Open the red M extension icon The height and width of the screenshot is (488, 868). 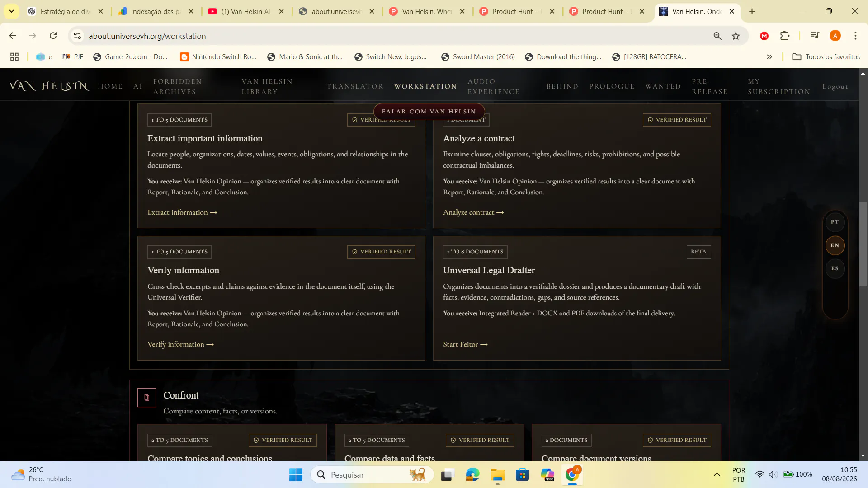[x=764, y=36]
